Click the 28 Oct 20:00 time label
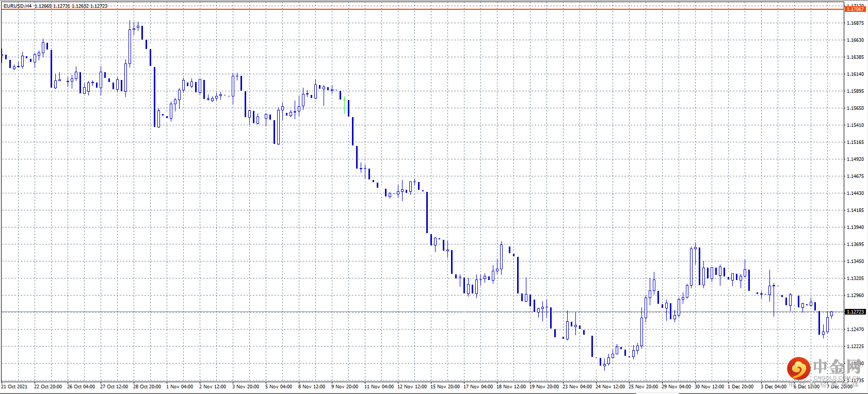The width and height of the screenshot is (868, 394). tap(147, 387)
